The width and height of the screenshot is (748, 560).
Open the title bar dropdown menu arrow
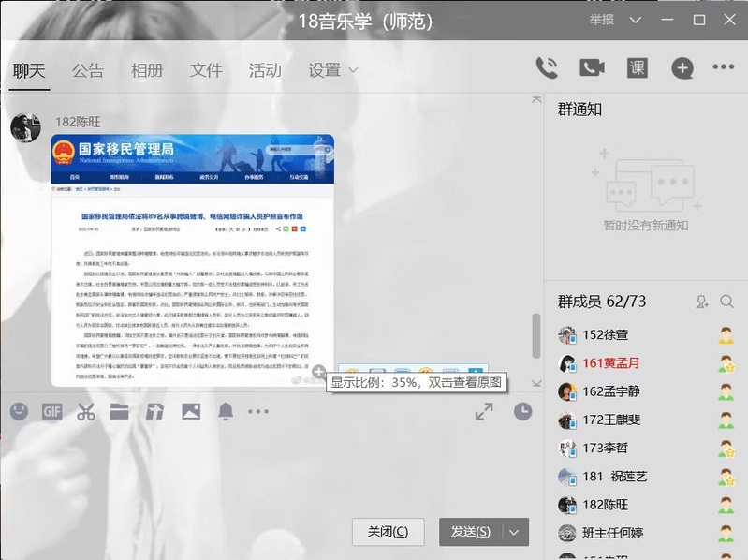(x=636, y=20)
